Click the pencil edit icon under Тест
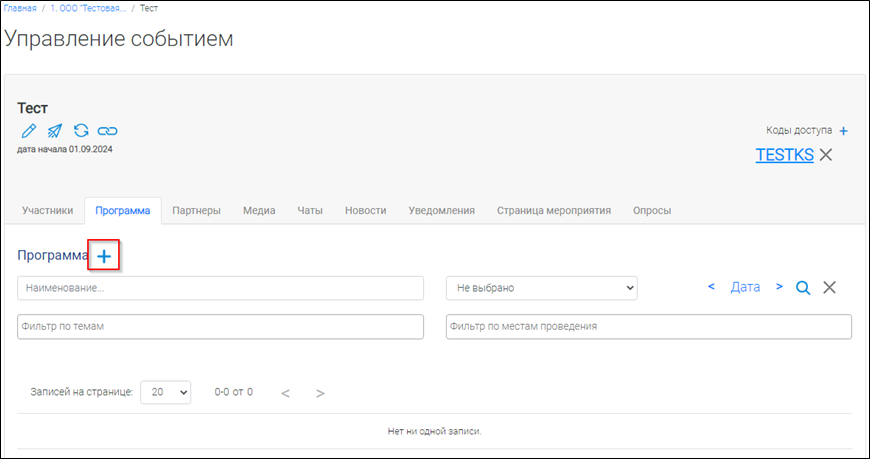The height and width of the screenshot is (459, 870). [x=28, y=131]
